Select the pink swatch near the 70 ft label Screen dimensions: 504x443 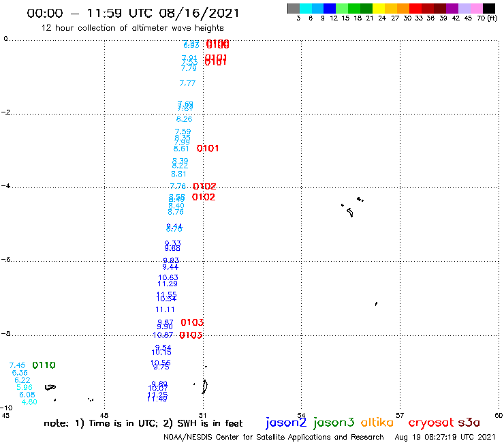coord(476,8)
